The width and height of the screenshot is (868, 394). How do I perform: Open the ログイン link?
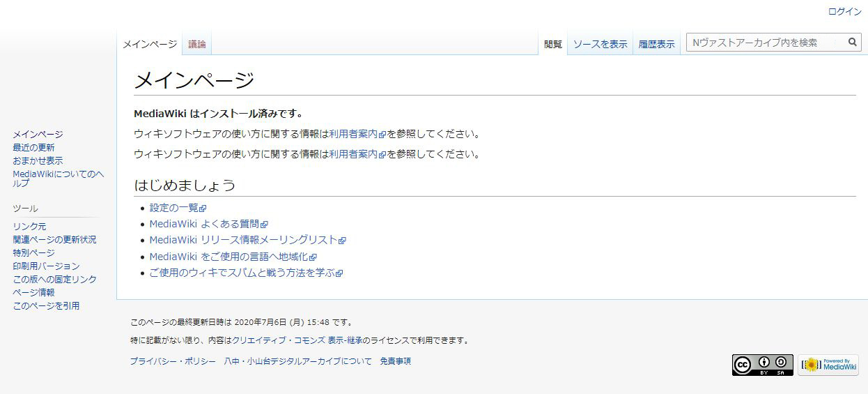pos(844,12)
